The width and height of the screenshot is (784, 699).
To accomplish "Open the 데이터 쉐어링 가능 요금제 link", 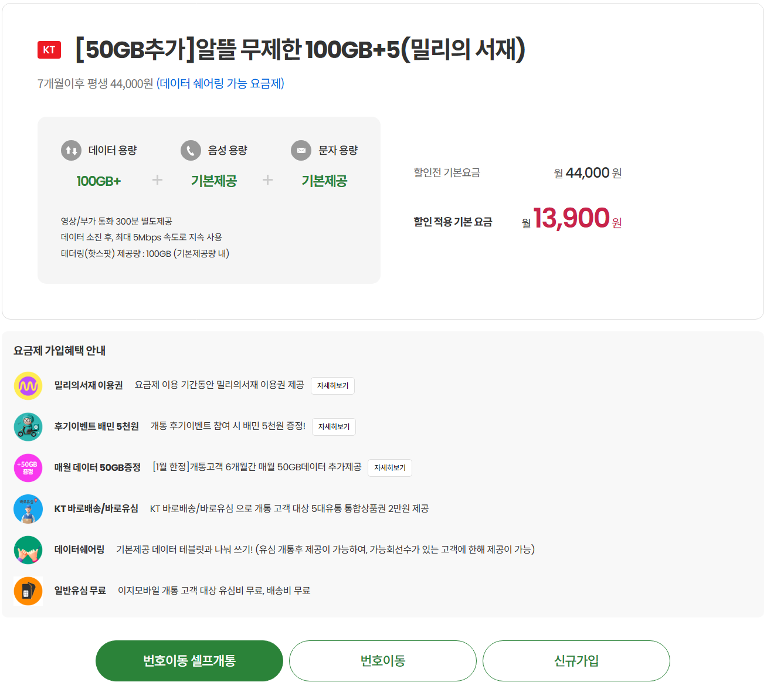I will point(220,84).
